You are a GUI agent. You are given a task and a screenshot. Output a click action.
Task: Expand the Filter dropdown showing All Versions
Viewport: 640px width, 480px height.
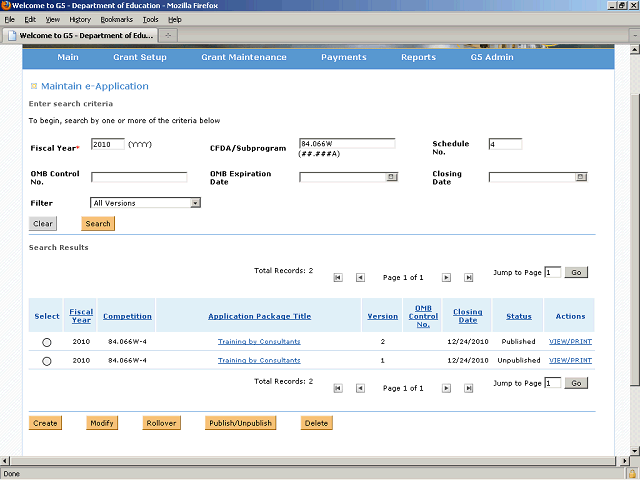195,203
